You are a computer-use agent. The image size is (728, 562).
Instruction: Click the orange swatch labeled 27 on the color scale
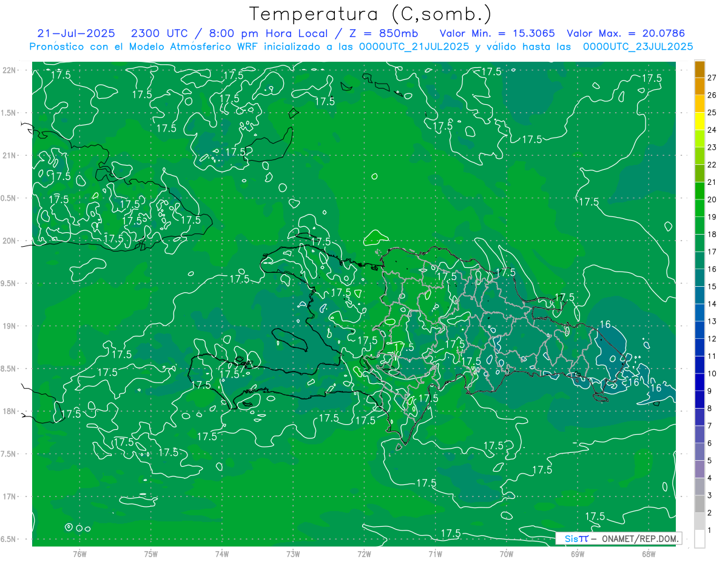699,70
